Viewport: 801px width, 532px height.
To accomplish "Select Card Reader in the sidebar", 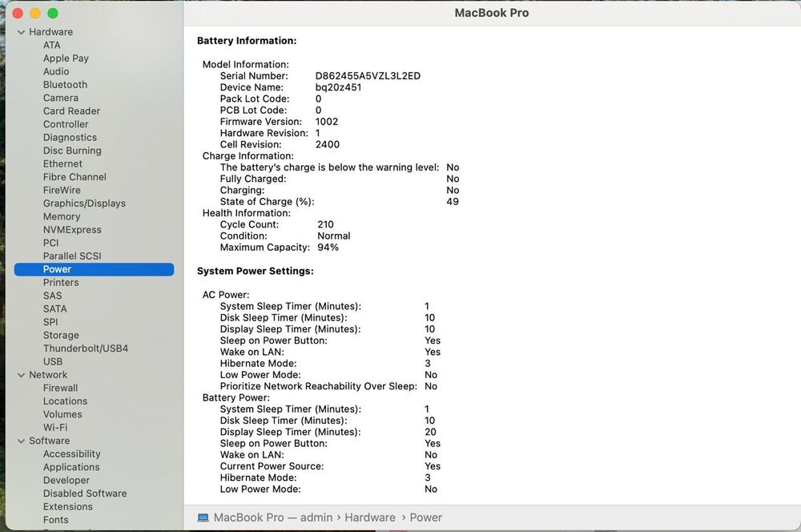I will point(71,111).
